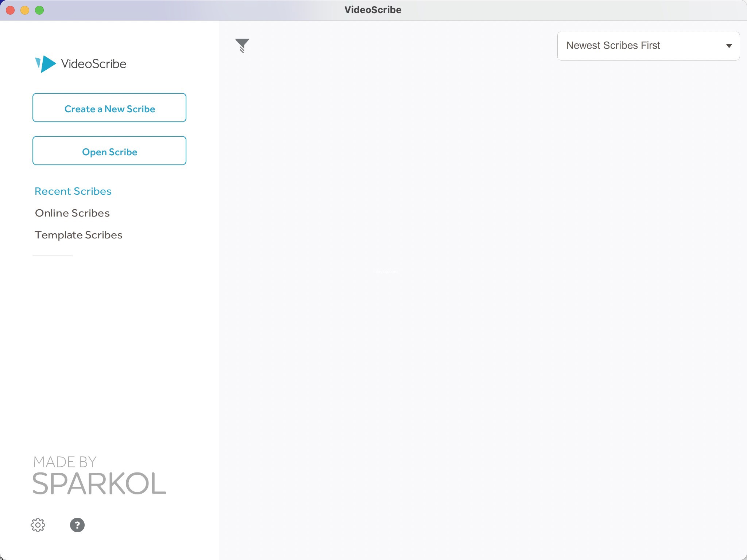Click the Made by Sparkol logo

coord(100,475)
